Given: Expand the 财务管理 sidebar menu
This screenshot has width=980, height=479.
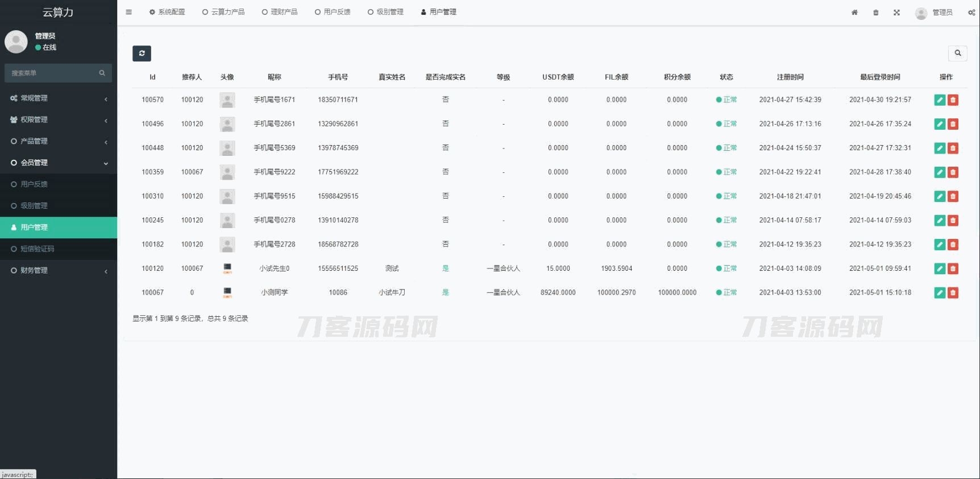Looking at the screenshot, I should click(59, 271).
